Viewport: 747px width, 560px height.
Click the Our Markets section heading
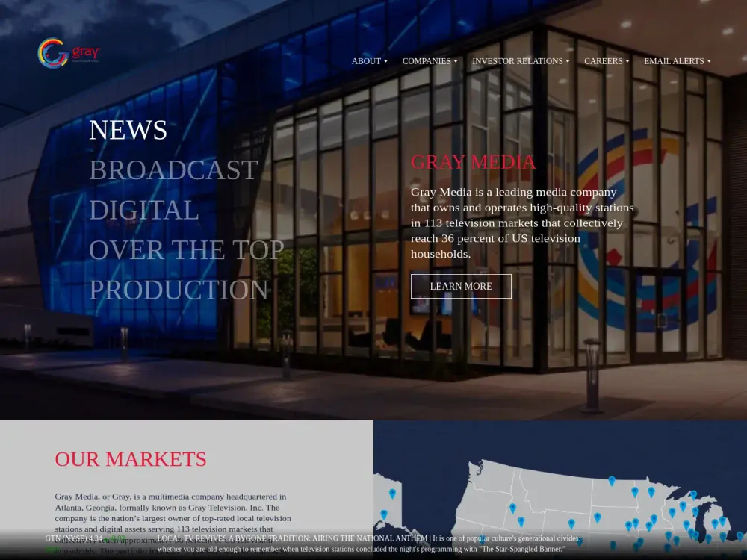(131, 458)
